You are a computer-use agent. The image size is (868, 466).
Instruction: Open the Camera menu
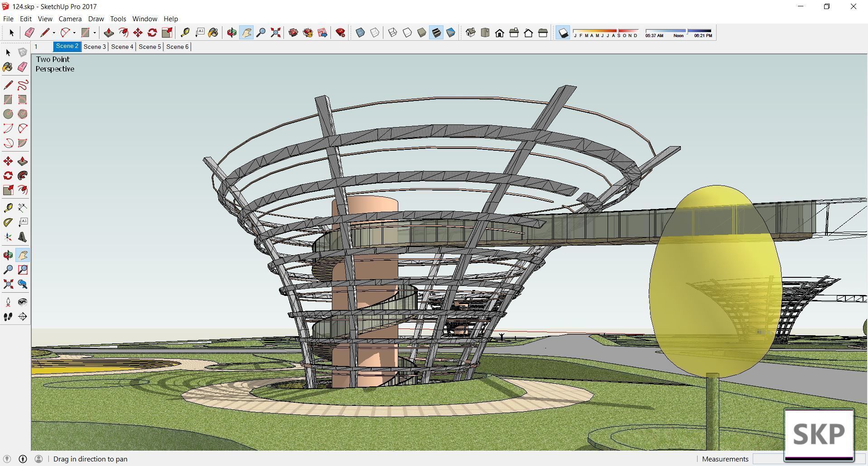(x=70, y=19)
